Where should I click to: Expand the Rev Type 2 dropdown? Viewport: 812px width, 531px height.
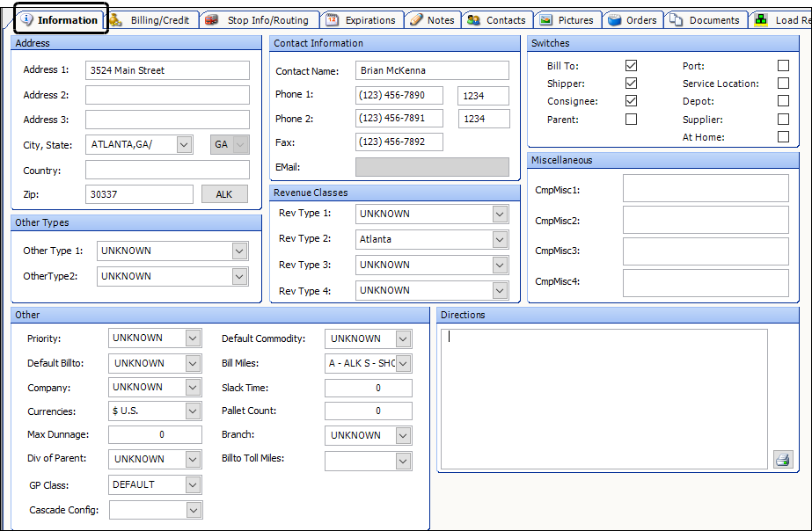point(500,239)
